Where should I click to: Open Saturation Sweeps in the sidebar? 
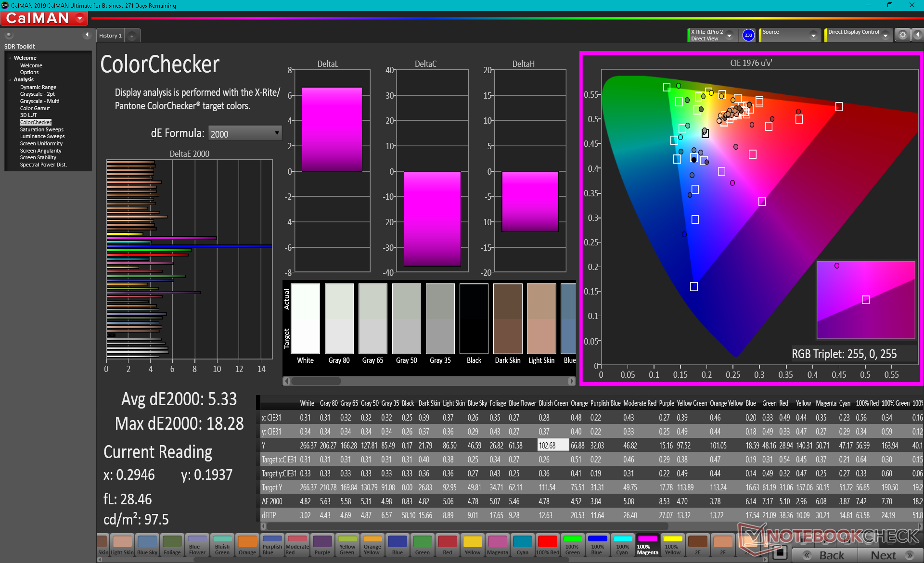pyautogui.click(x=41, y=129)
